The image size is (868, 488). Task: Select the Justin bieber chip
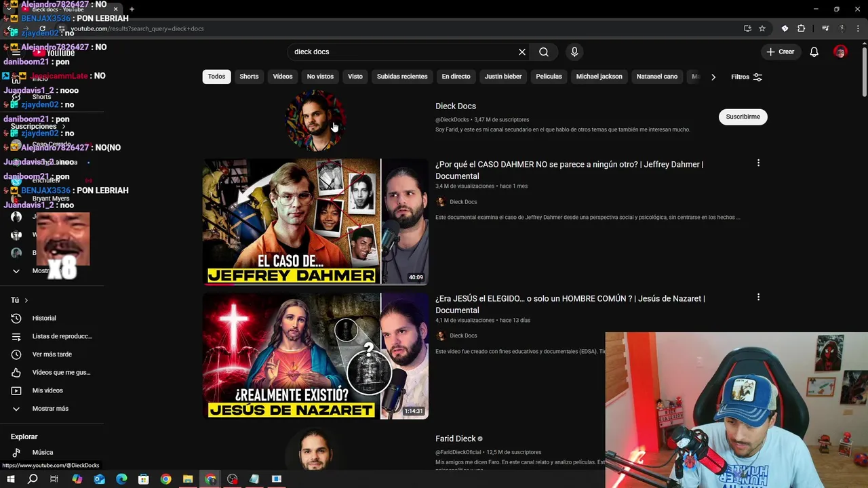(503, 77)
